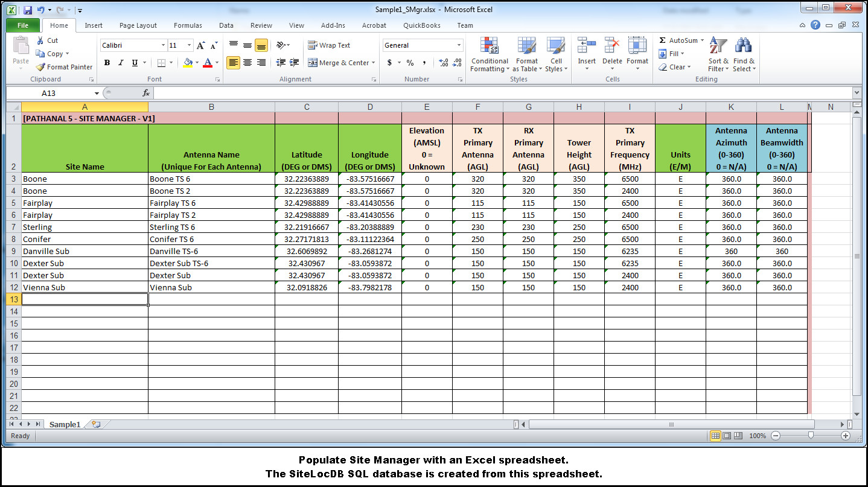Open the File backstage button
The image size is (868, 487).
click(23, 25)
